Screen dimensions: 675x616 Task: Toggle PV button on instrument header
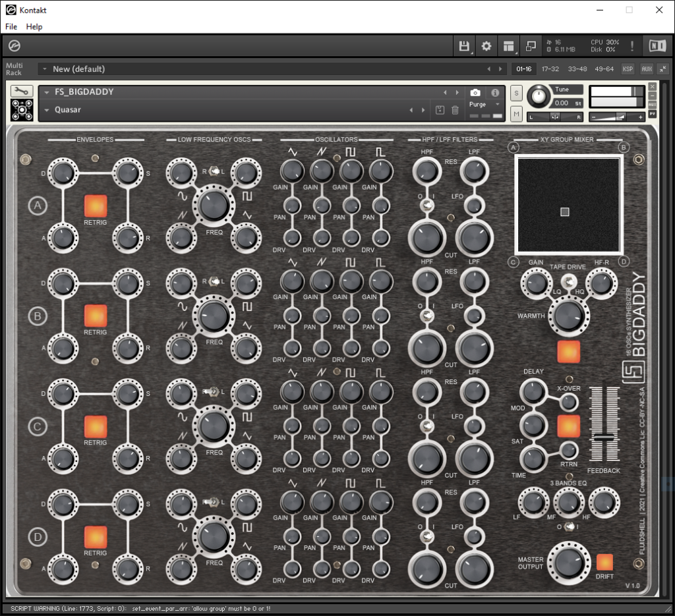point(653,113)
